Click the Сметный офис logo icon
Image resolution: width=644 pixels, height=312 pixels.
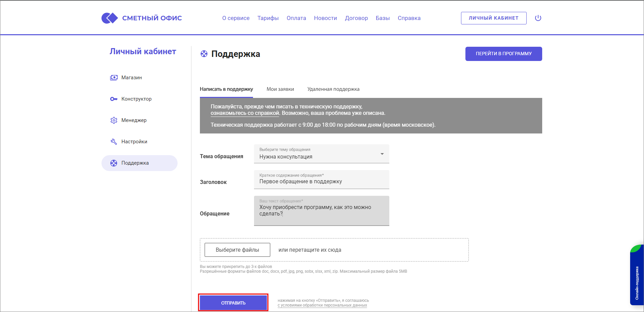tap(110, 18)
